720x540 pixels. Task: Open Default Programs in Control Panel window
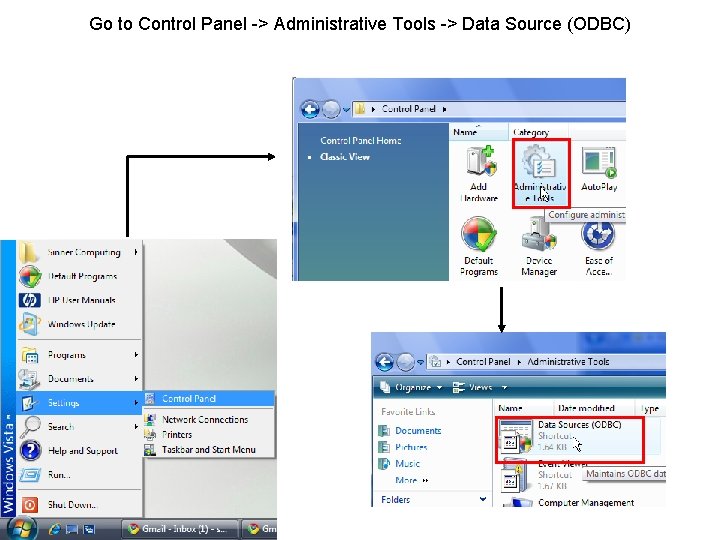point(479,247)
